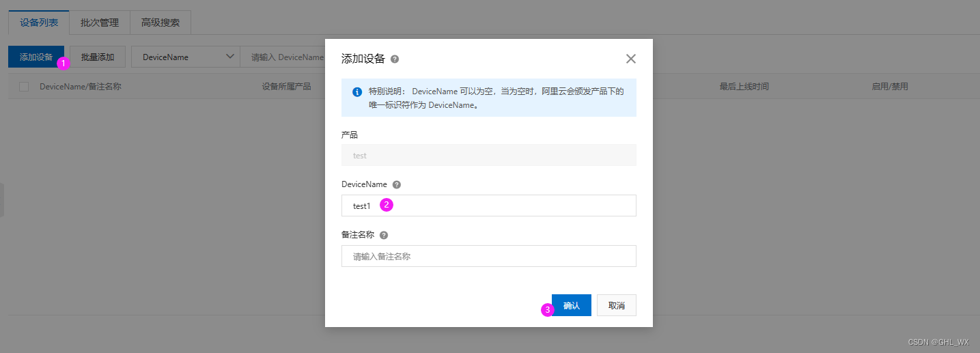Click the 请输入 DeviceName search box

click(283, 57)
